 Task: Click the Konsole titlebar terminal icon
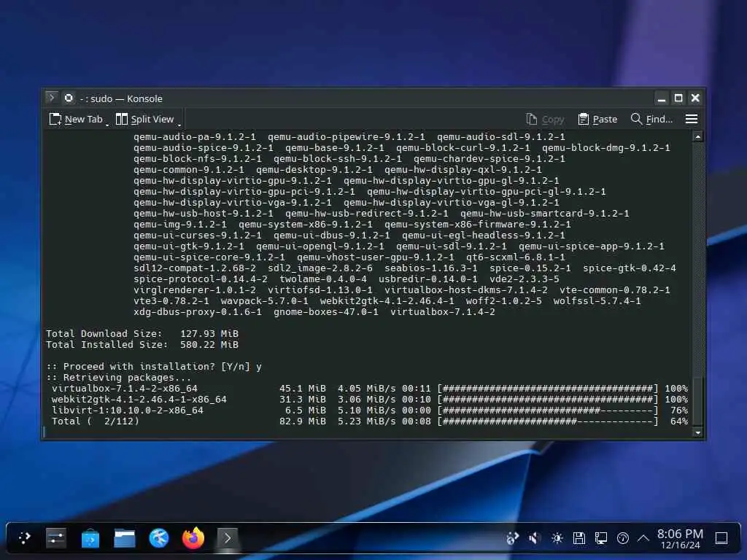(x=52, y=98)
